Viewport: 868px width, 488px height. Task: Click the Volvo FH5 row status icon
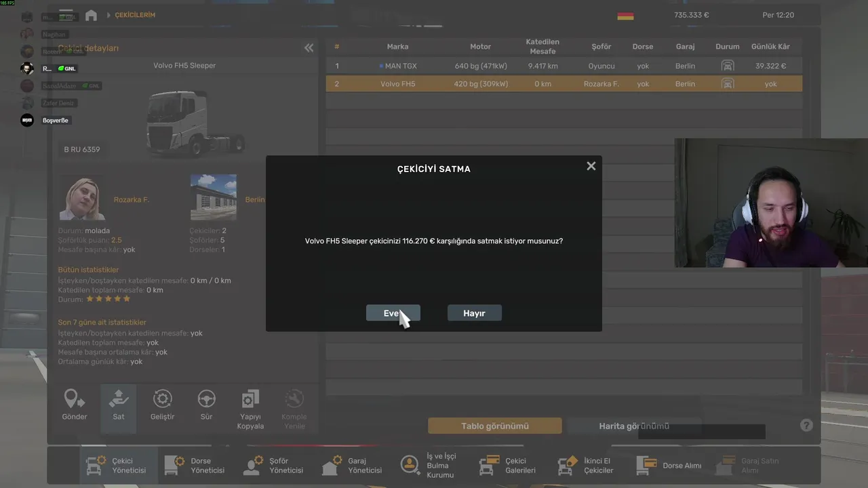[728, 84]
